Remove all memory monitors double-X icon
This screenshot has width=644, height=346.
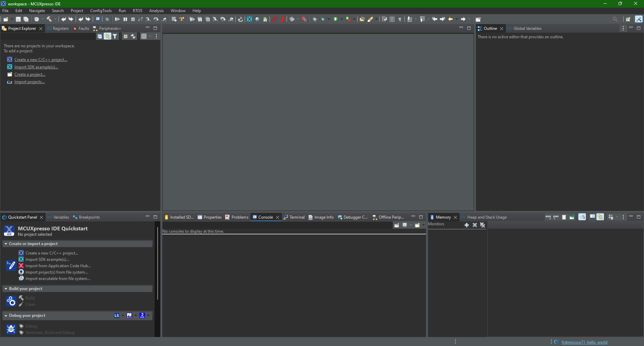pos(482,225)
